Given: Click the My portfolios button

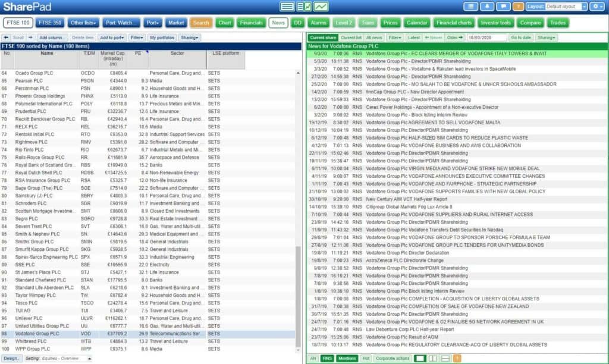Looking at the screenshot, I should (x=162, y=37).
